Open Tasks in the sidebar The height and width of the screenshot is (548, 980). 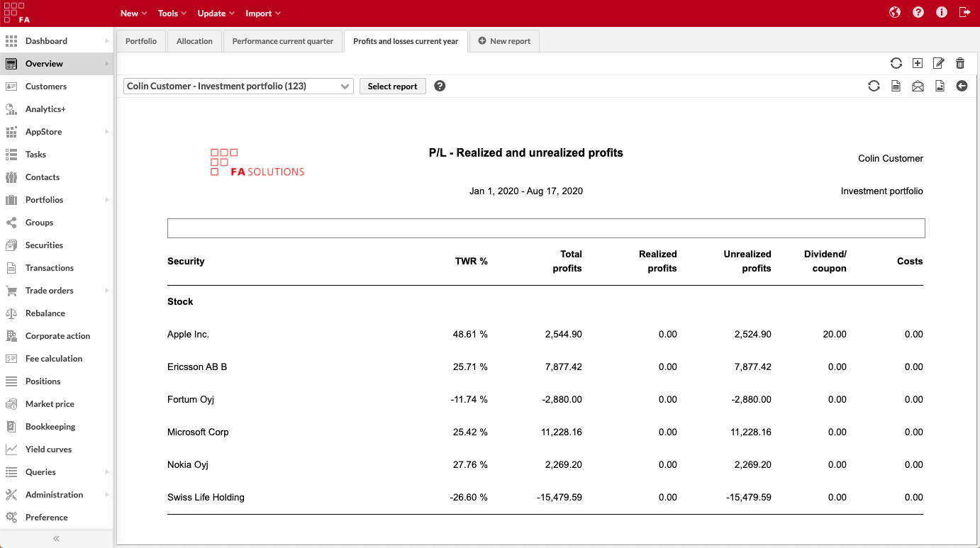56,155
